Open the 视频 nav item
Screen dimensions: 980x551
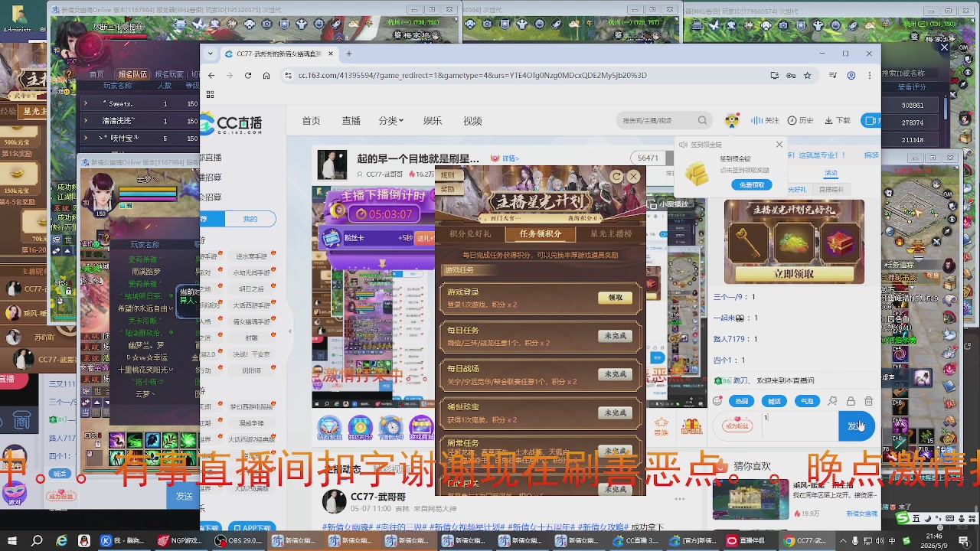click(x=472, y=120)
